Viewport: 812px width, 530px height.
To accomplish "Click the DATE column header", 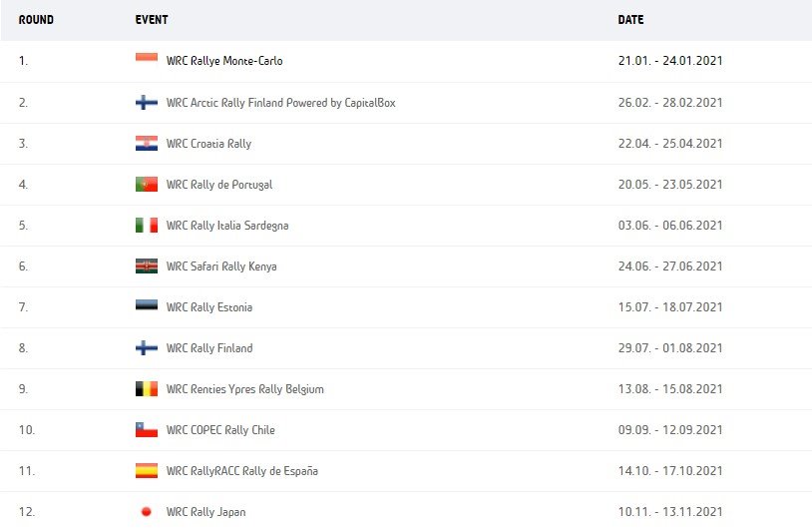I will (x=630, y=20).
